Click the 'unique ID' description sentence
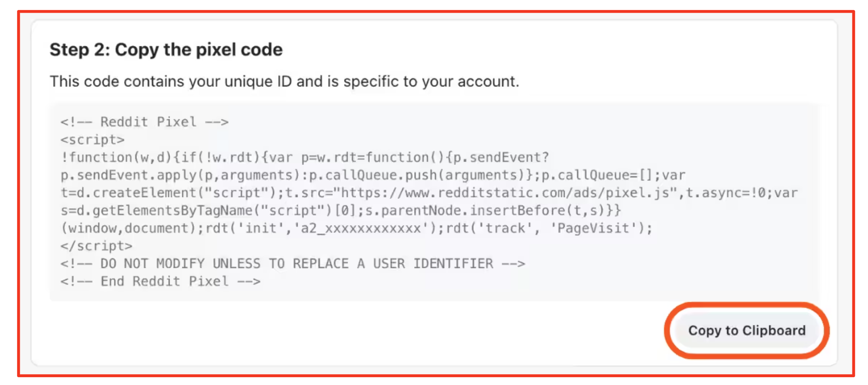Image resolution: width=868 pixels, height=385 pixels. 284,81
